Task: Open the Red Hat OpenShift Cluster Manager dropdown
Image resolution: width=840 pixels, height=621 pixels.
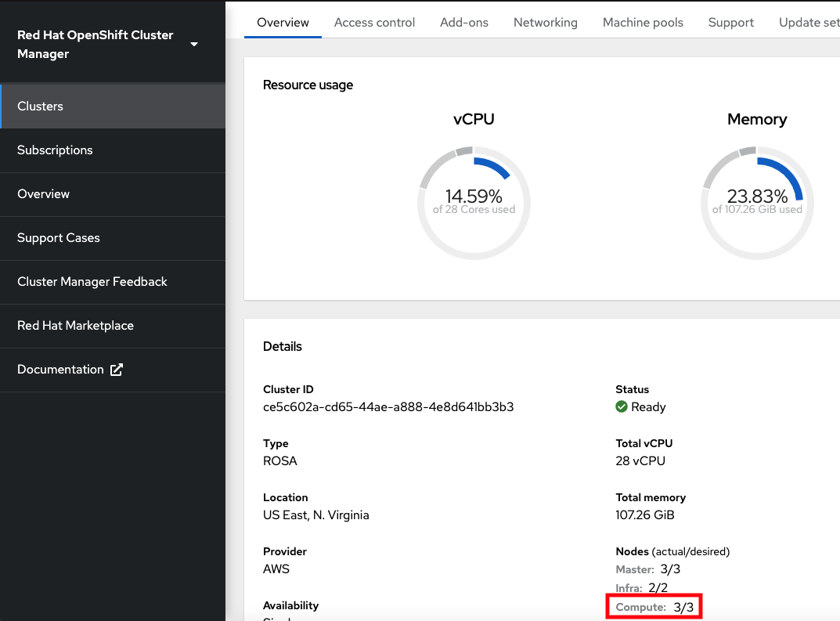Action: coord(194,45)
